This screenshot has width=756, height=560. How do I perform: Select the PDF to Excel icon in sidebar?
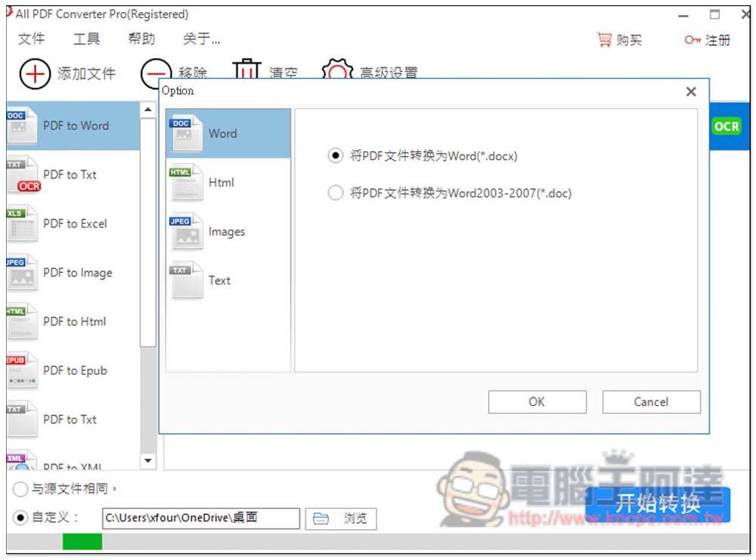pyautogui.click(x=21, y=224)
